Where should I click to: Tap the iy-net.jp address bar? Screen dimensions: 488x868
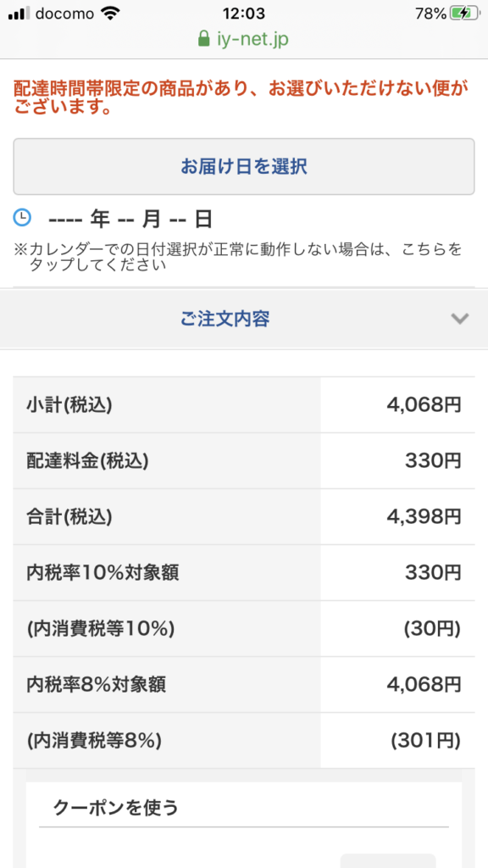243,39
